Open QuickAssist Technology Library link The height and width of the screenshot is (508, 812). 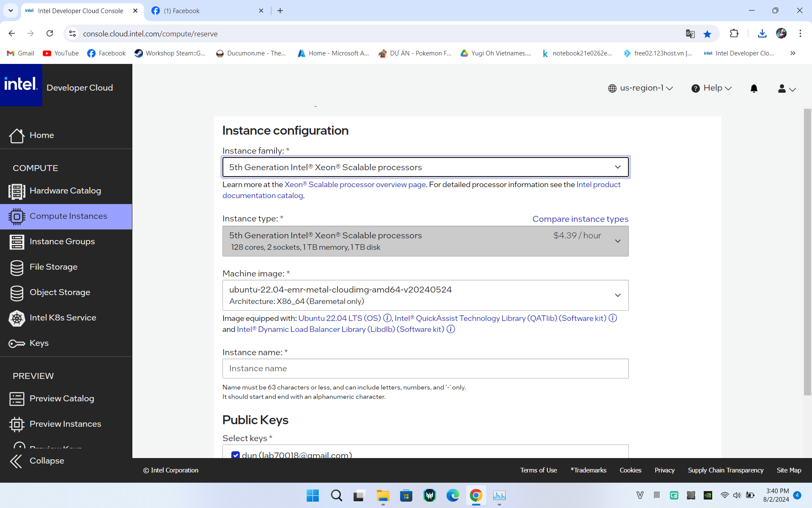pos(500,318)
